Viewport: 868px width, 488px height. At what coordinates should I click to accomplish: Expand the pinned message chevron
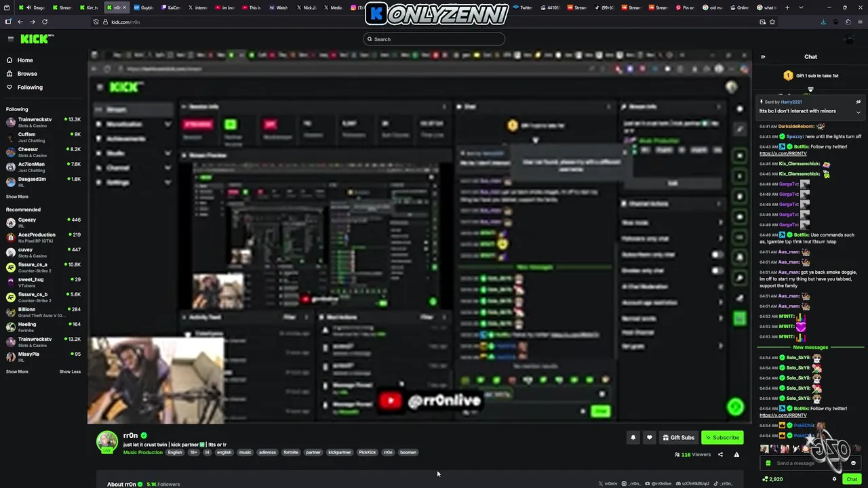859,112
